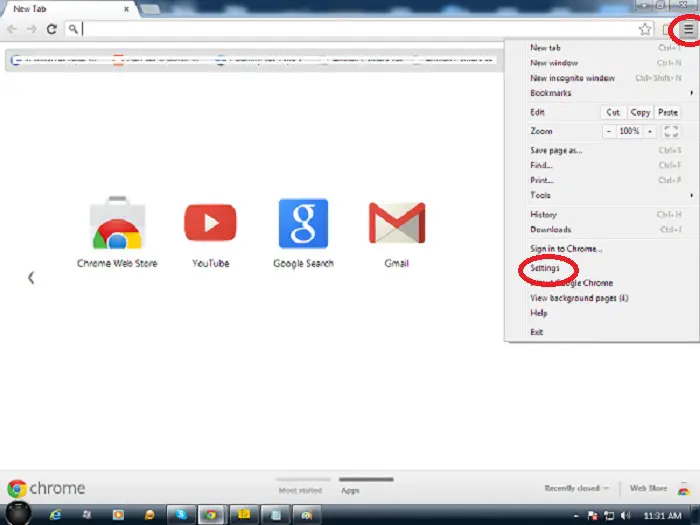Click the Action Center flag icon
Viewport: 700px width, 525px height.
pyautogui.click(x=592, y=516)
